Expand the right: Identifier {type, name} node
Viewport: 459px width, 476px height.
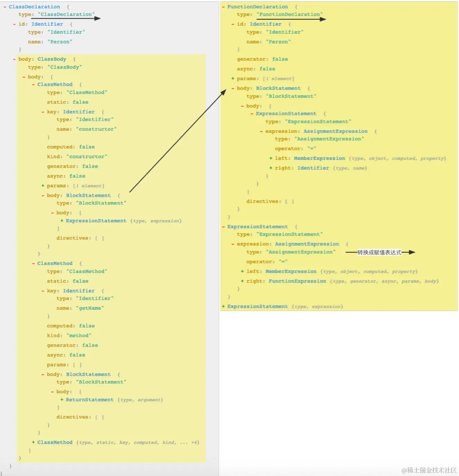click(271, 168)
